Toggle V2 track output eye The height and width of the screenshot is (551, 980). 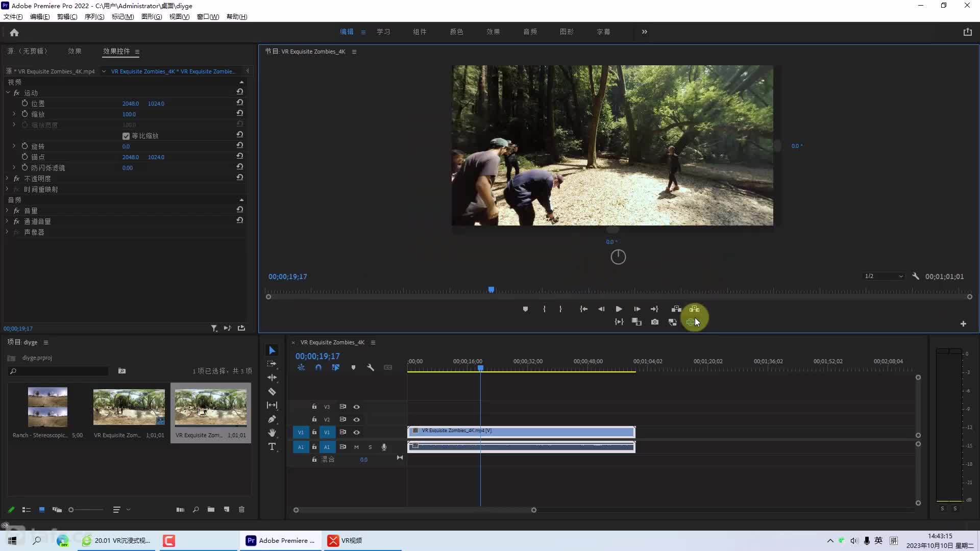coord(356,419)
